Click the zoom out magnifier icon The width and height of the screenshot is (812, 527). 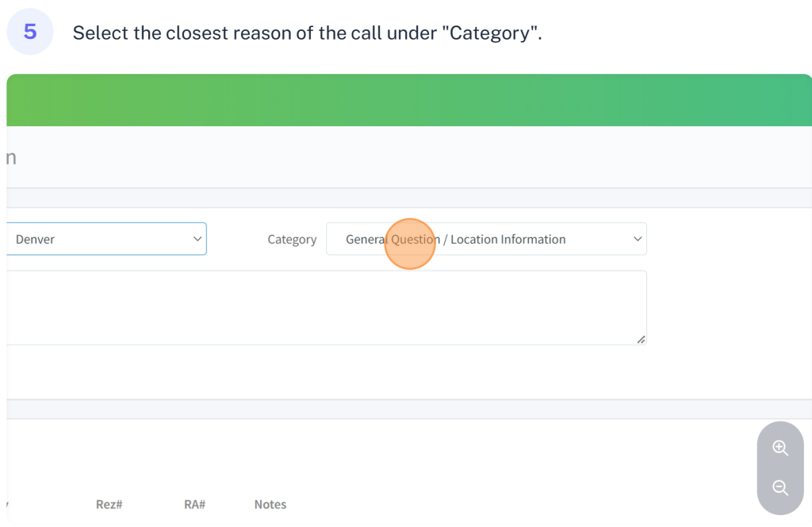coord(780,488)
